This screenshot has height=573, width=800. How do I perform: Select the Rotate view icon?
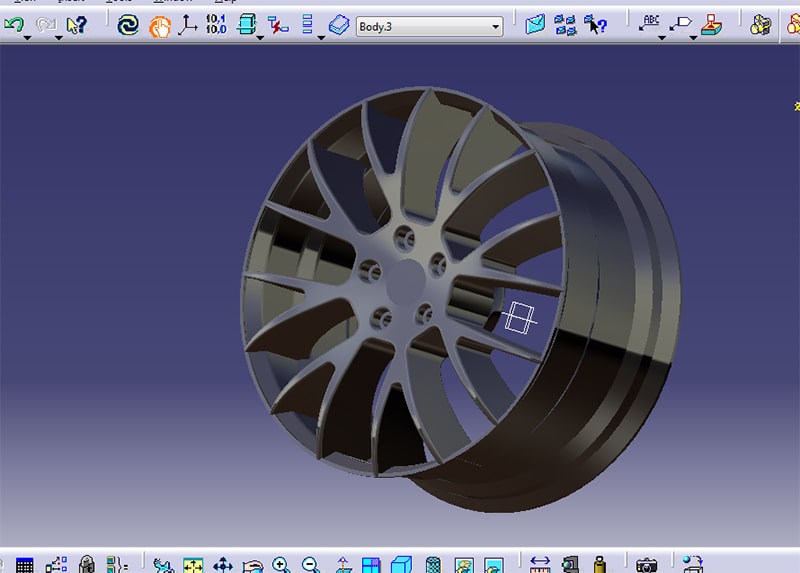tap(253, 565)
